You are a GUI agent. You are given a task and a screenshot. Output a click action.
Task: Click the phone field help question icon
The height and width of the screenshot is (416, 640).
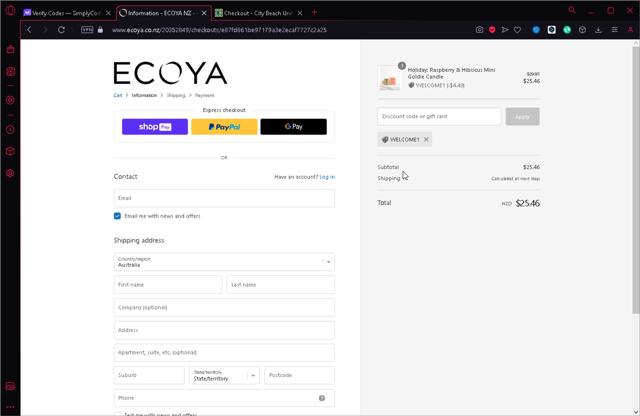point(322,398)
